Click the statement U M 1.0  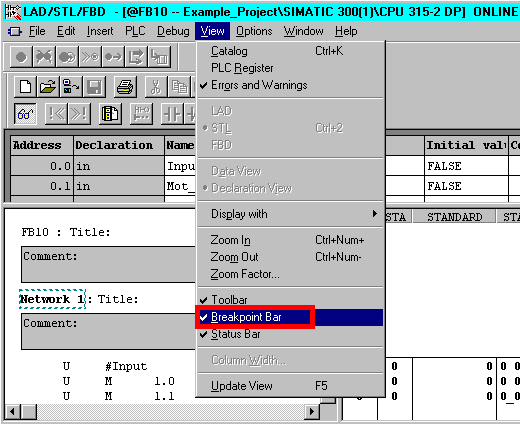[119, 381]
